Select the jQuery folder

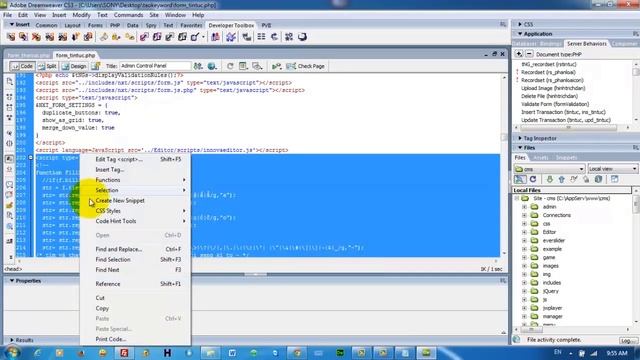coord(550,291)
